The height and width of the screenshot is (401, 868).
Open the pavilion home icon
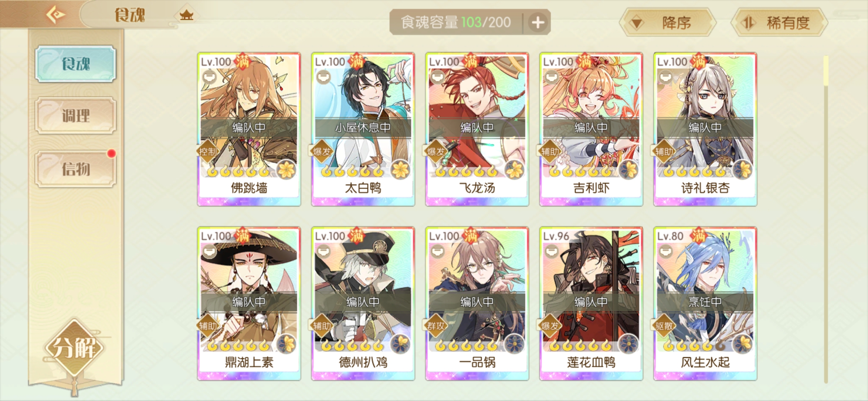[186, 15]
